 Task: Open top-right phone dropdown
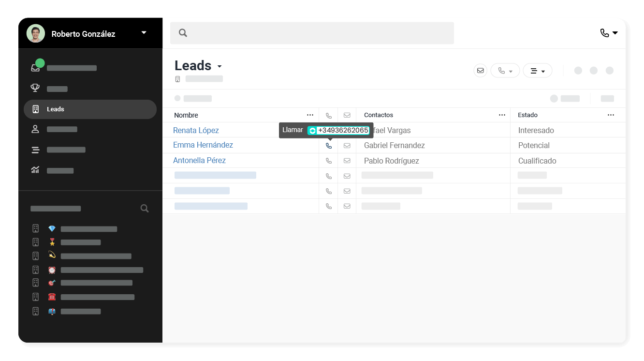(x=609, y=33)
